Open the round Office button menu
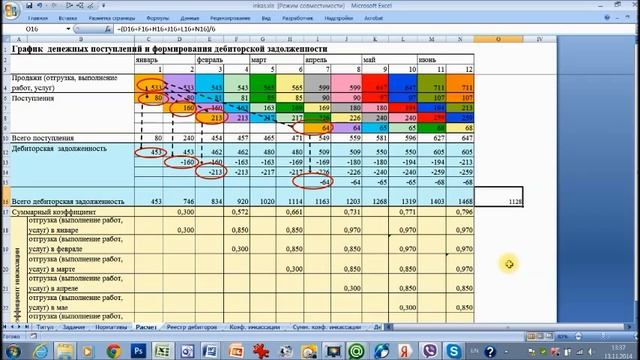 pyautogui.click(x=11, y=10)
